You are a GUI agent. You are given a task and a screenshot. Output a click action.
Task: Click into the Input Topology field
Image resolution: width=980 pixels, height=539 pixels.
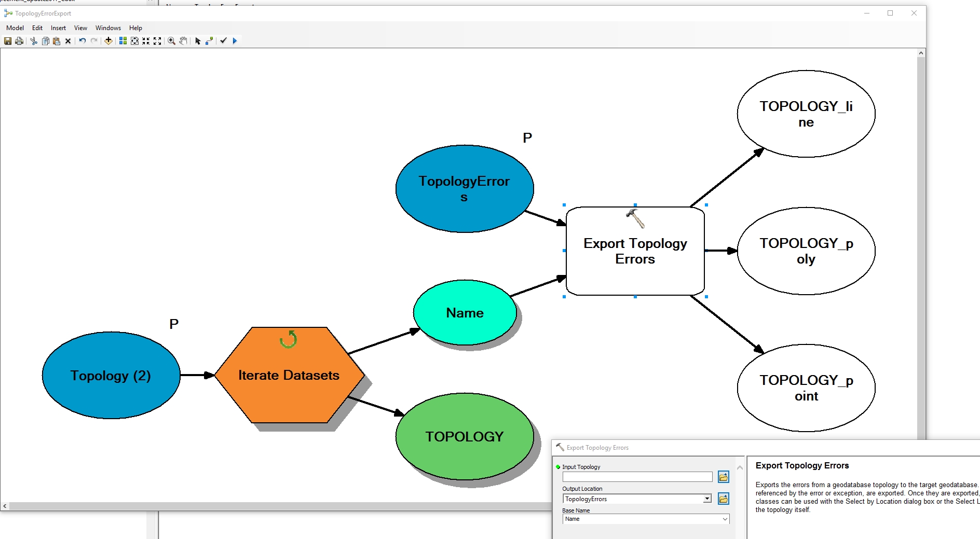pyautogui.click(x=637, y=477)
